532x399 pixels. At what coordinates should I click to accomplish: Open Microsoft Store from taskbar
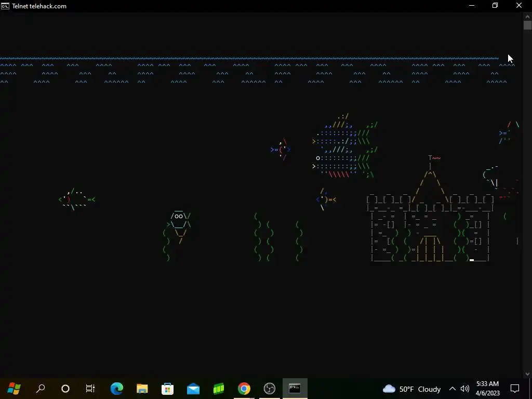[168, 389]
